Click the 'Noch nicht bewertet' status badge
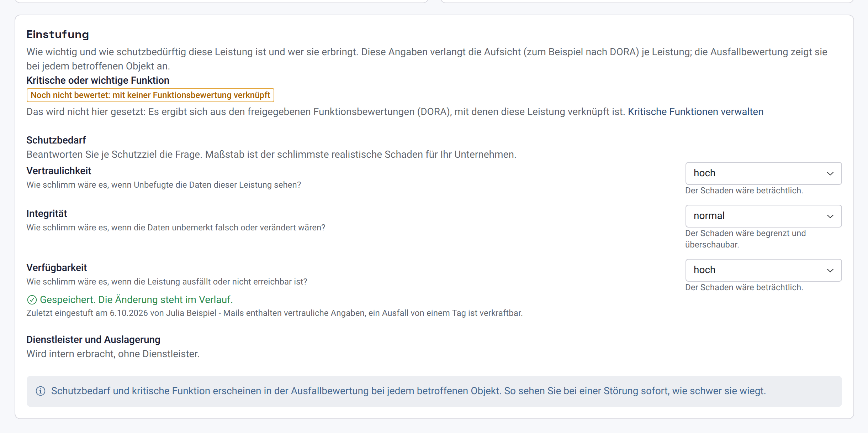868x433 pixels. pos(150,95)
